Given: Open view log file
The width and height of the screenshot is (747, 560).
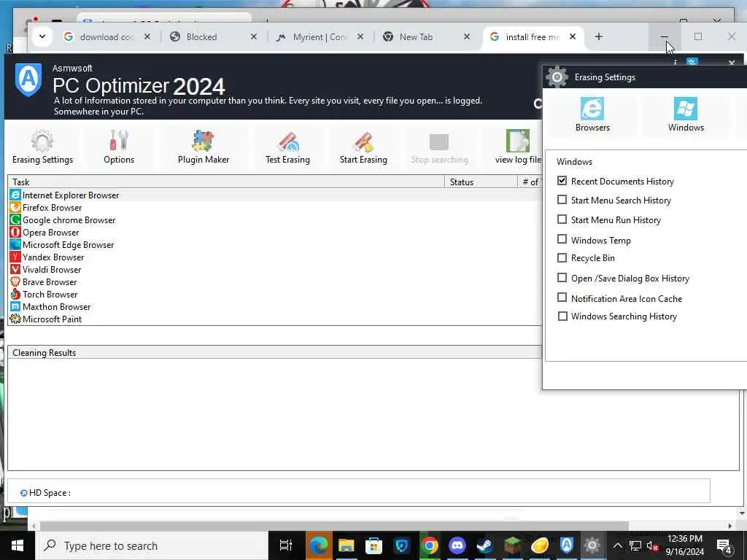Looking at the screenshot, I should pyautogui.click(x=518, y=147).
